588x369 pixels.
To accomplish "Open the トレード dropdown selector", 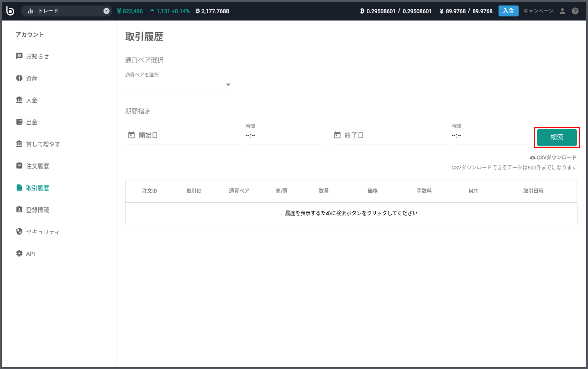I will (67, 11).
